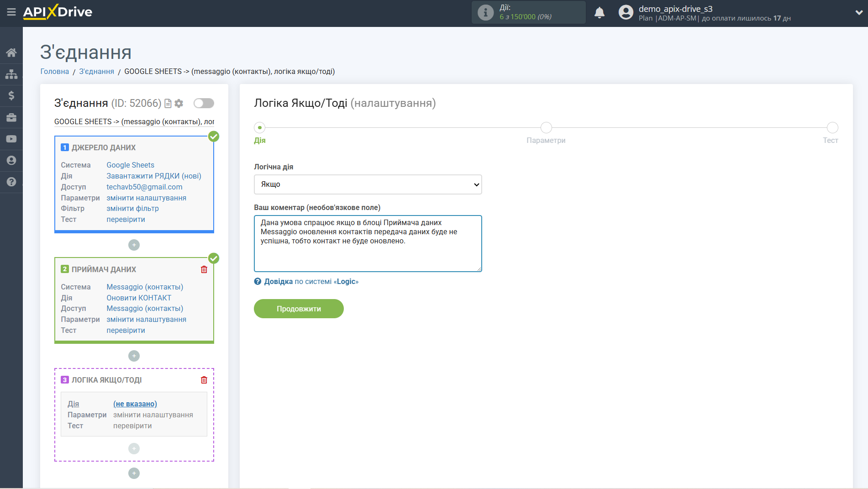The height and width of the screenshot is (489, 868).
Task: Open the connections sitemap icon in sidebar
Action: click(x=11, y=74)
